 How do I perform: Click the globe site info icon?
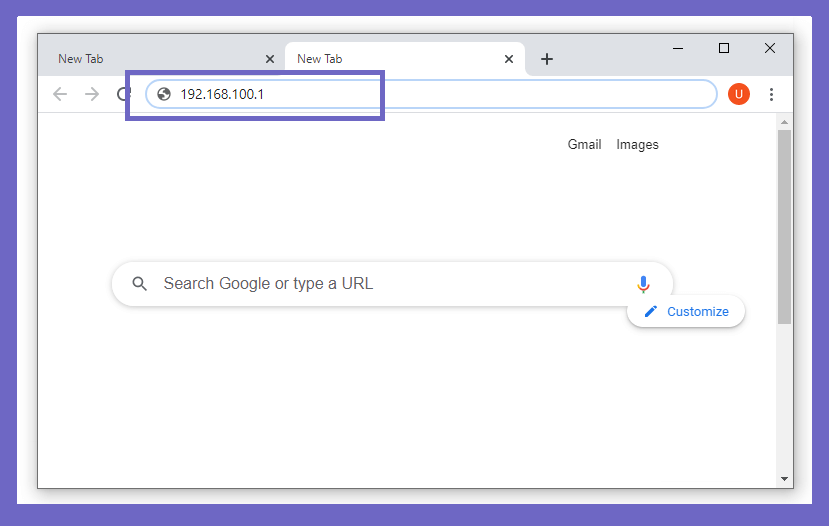click(x=164, y=94)
